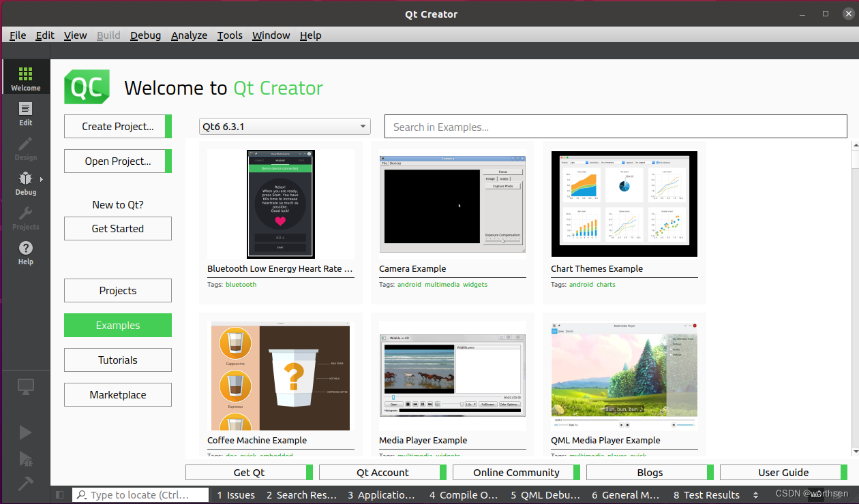Open the View menu
This screenshot has height=504, width=859.
coord(76,35)
